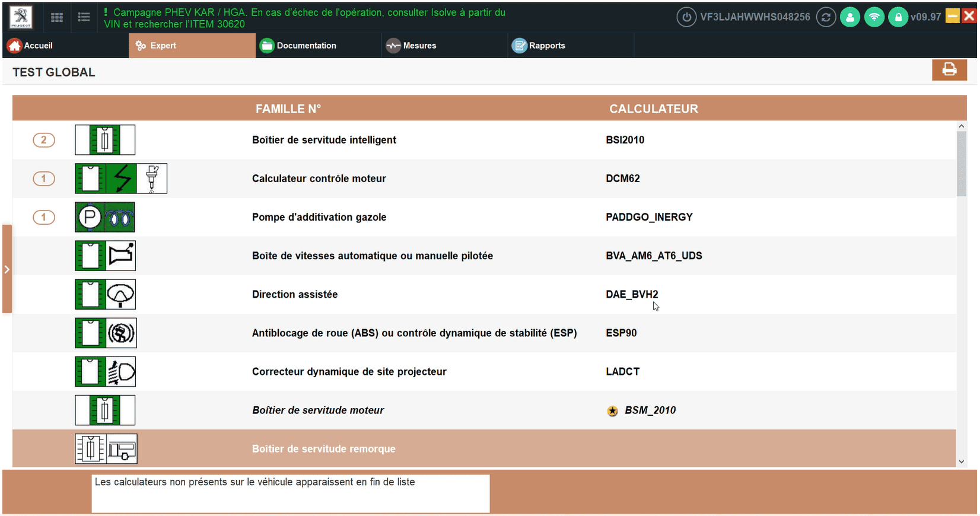Click the vertical scrollbar thumb
Viewport: 980px width, 516px height.
pos(962,164)
